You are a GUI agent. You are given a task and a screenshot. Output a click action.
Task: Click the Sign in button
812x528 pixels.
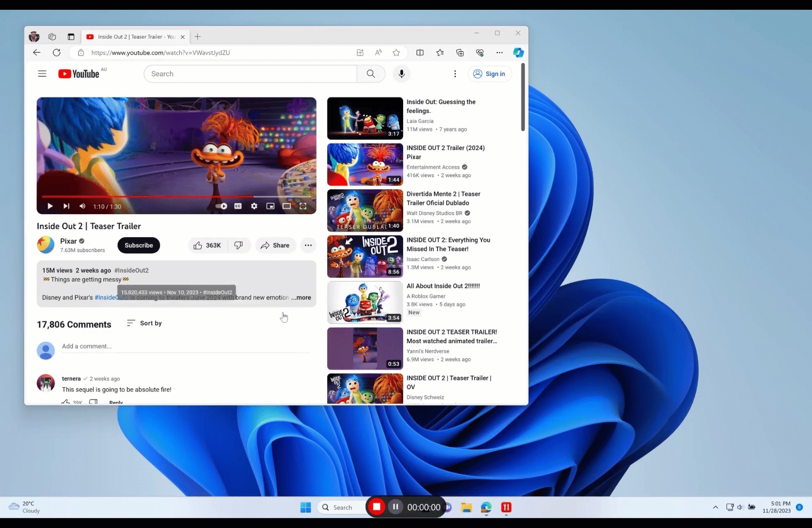point(490,74)
